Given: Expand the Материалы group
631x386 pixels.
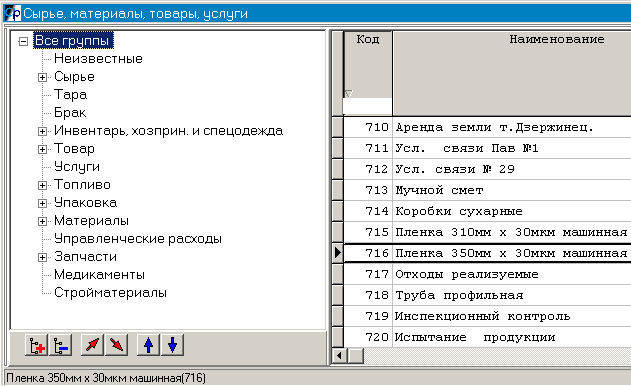Looking at the screenshot, I should point(42,221).
